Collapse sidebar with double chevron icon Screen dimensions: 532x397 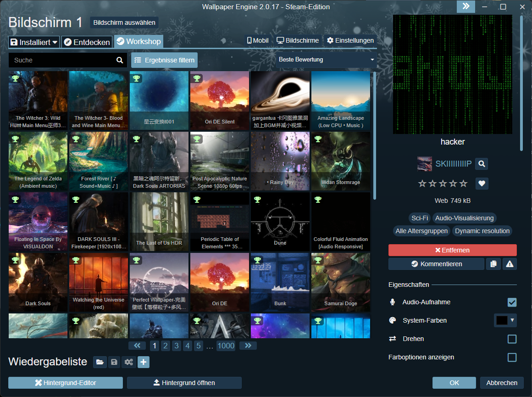466,6
